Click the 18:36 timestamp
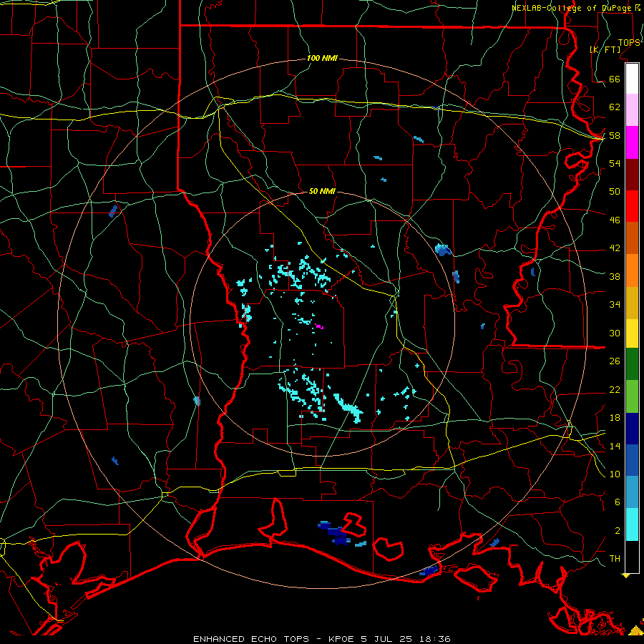The height and width of the screenshot is (644, 644). 435,639
